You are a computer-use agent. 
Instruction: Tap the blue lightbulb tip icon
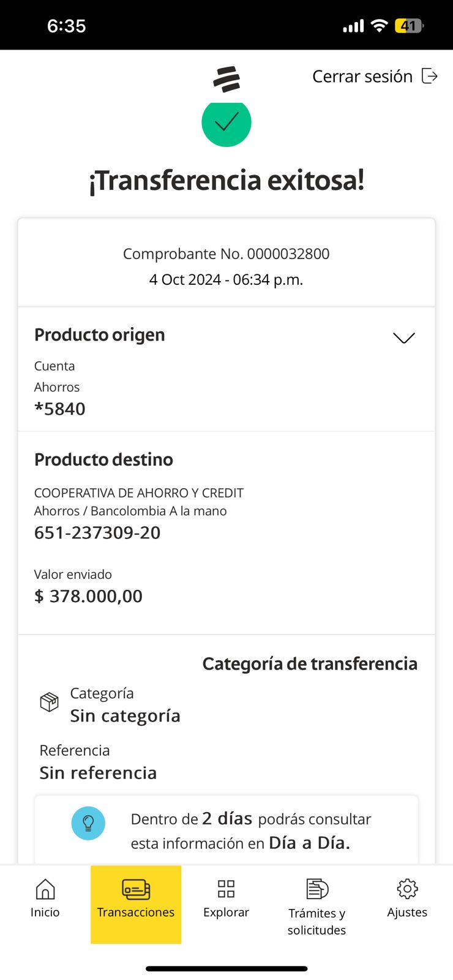tap(88, 823)
